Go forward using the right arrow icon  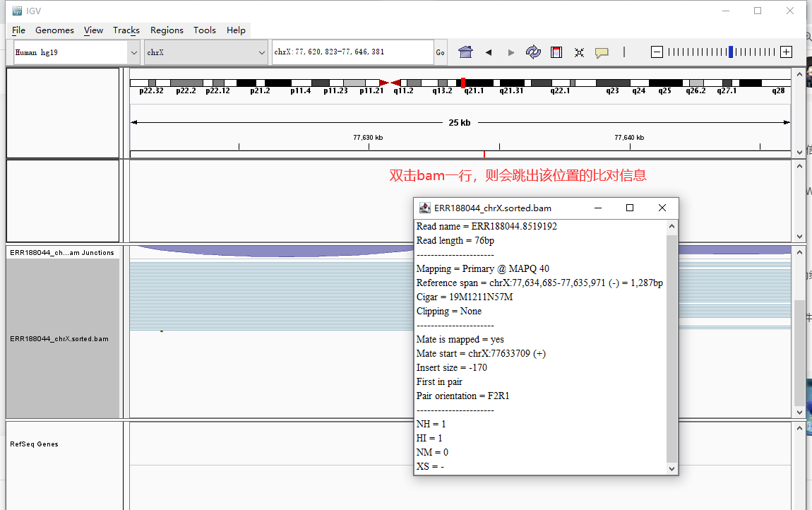[511, 52]
